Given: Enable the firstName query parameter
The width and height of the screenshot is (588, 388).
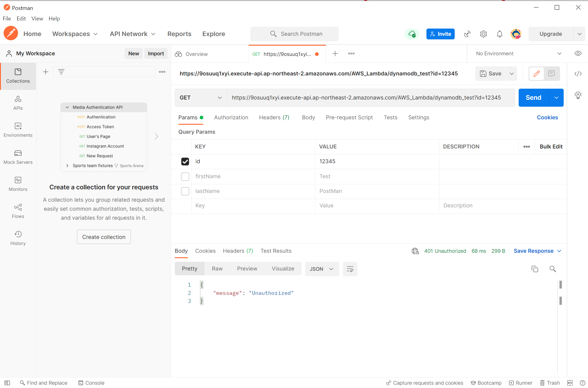Looking at the screenshot, I should point(185,176).
